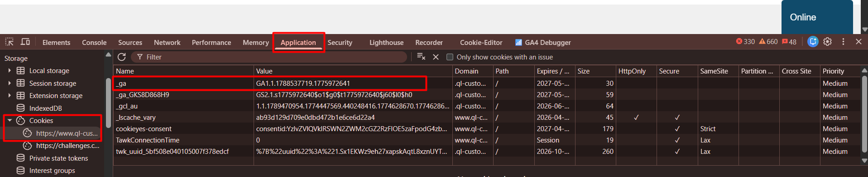
Task: Activate the inspect element picker icon
Action: point(9,42)
